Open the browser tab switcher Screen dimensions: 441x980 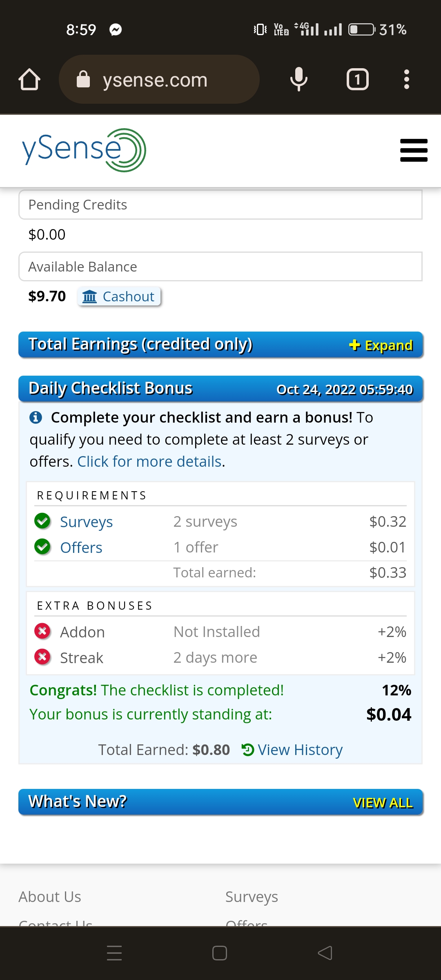coord(358,79)
